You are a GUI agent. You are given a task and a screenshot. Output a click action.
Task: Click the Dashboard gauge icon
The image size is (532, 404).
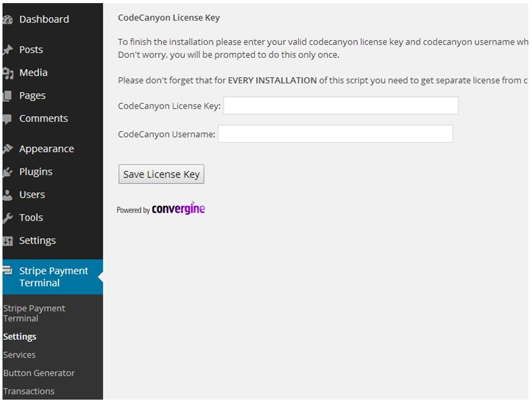7,20
